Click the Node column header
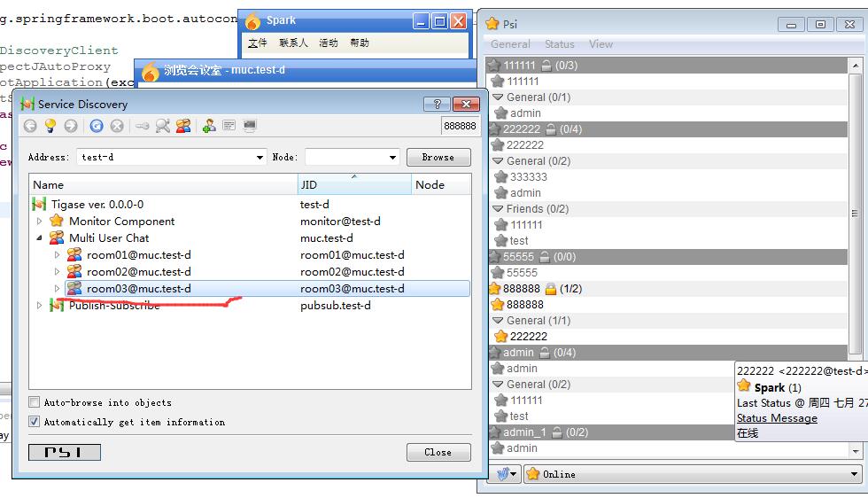868x498 pixels. point(441,184)
